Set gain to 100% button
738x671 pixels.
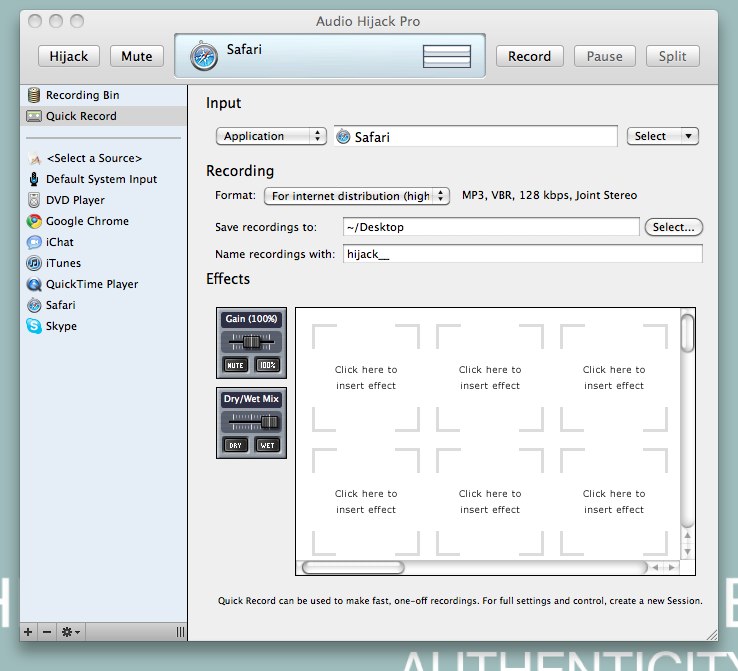pyautogui.click(x=267, y=365)
